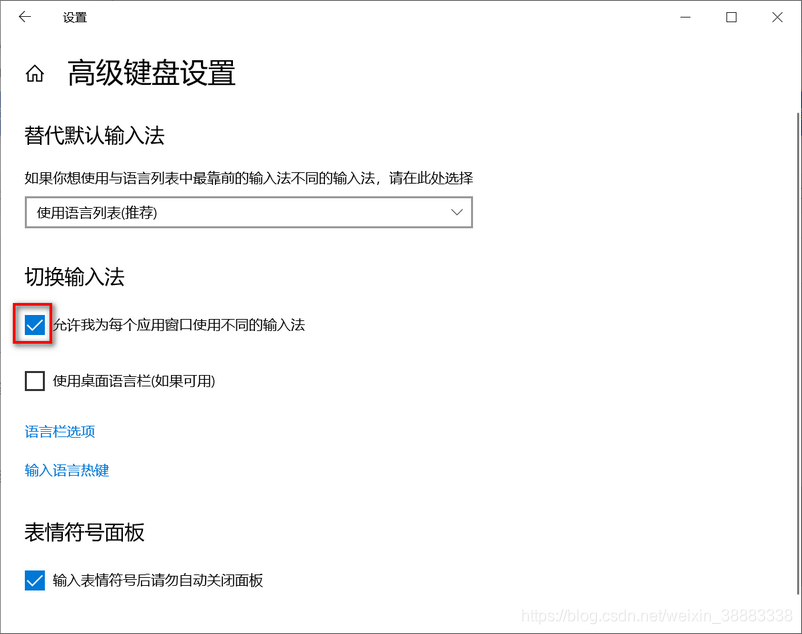This screenshot has height=634, width=802.
Task: Open the 输入语言热键 link
Action: coord(67,470)
